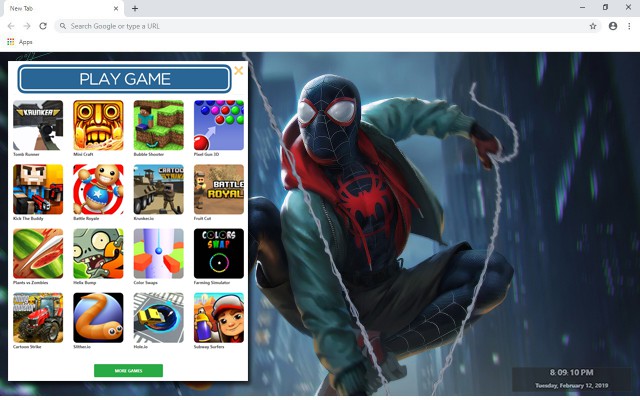Focus the Search Google or type a URL field
The width and height of the screenshot is (640, 400).
coord(327,26)
